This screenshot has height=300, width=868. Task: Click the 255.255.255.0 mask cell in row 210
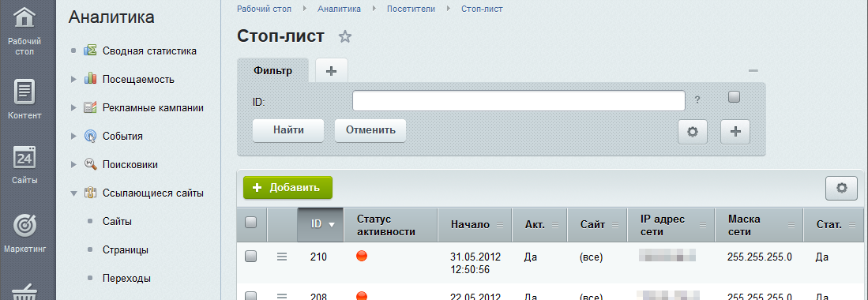(760, 257)
